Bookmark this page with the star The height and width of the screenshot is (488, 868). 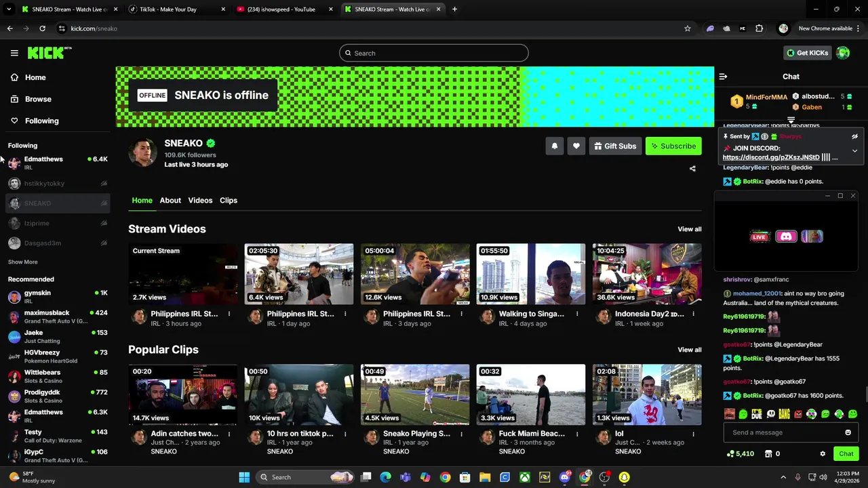point(687,28)
